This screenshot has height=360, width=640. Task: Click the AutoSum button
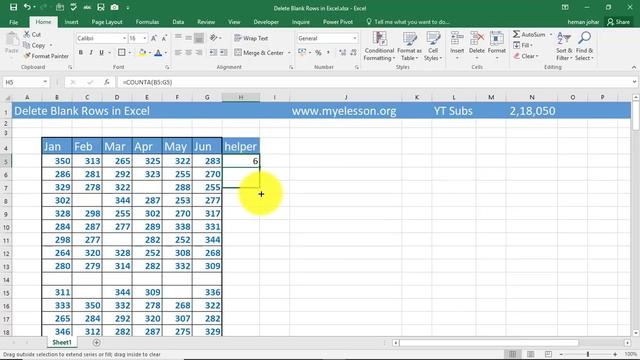click(x=529, y=34)
